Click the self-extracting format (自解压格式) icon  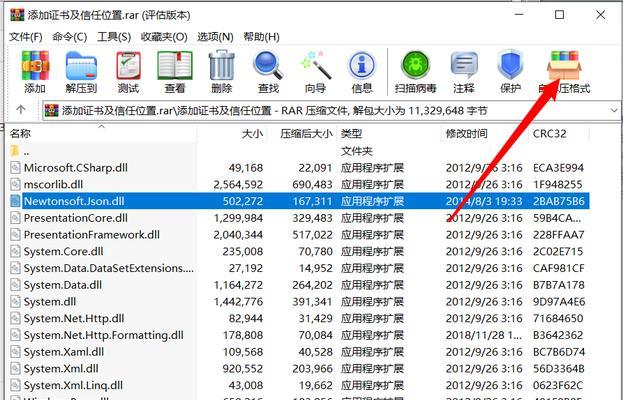(564, 72)
